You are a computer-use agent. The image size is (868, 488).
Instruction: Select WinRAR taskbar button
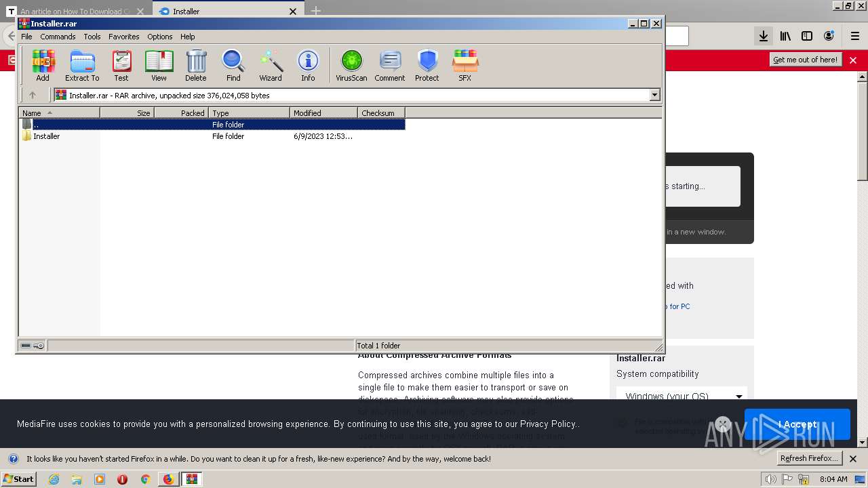point(192,479)
